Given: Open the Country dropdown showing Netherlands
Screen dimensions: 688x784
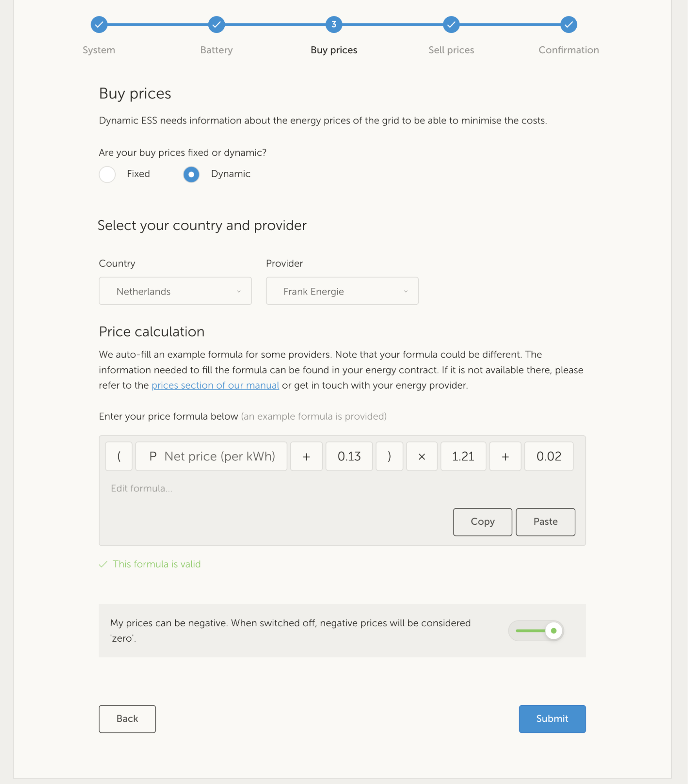Looking at the screenshot, I should point(175,291).
